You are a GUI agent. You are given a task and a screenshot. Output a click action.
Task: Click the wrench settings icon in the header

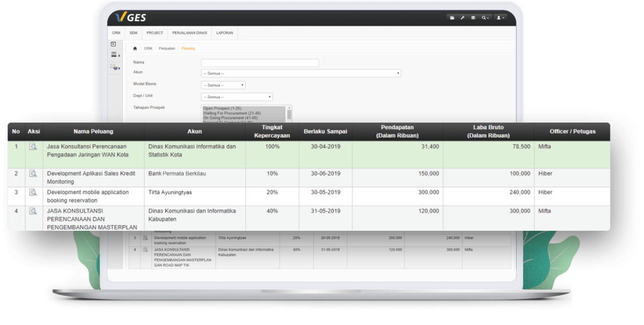[x=462, y=17]
